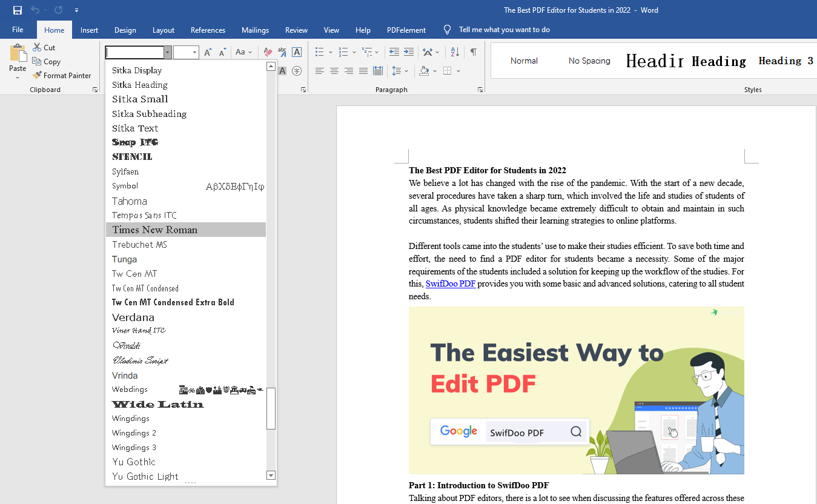Show paragraph marks with pilcrow icon
The width and height of the screenshot is (817, 504).
click(x=473, y=52)
